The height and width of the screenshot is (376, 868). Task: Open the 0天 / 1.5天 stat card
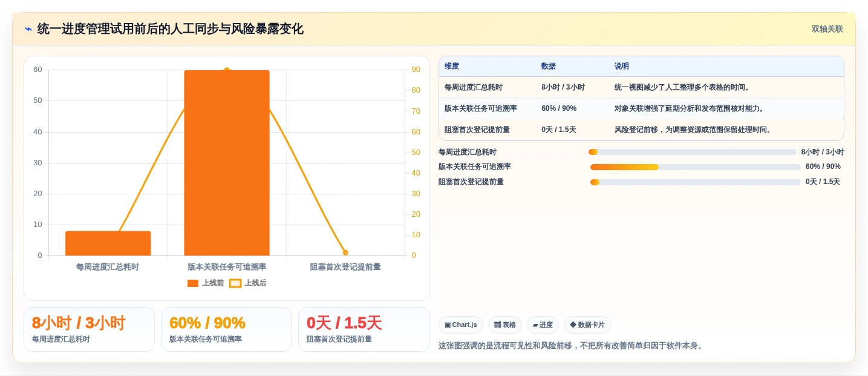pos(364,329)
